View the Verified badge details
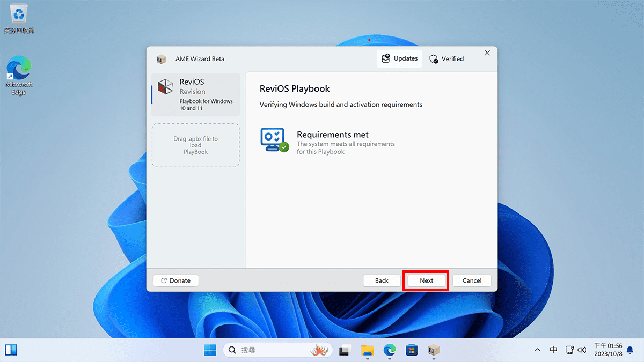 point(446,58)
